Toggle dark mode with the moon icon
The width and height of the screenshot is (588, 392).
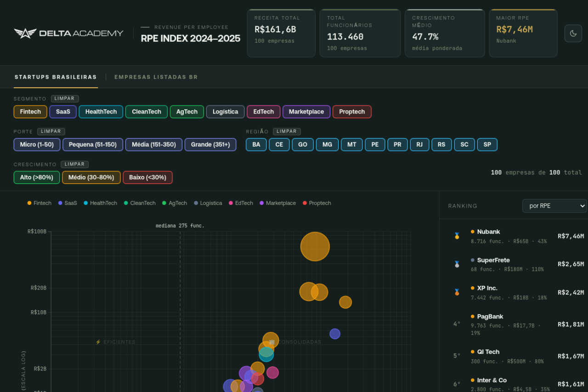(573, 33)
